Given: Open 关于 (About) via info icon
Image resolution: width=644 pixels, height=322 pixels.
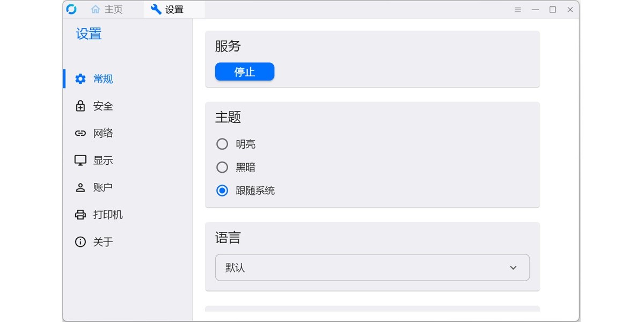Looking at the screenshot, I should (79, 241).
